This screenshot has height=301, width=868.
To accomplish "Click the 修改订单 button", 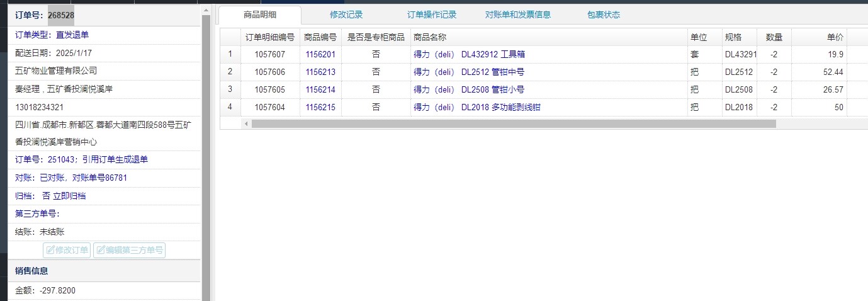I will coord(67,250).
